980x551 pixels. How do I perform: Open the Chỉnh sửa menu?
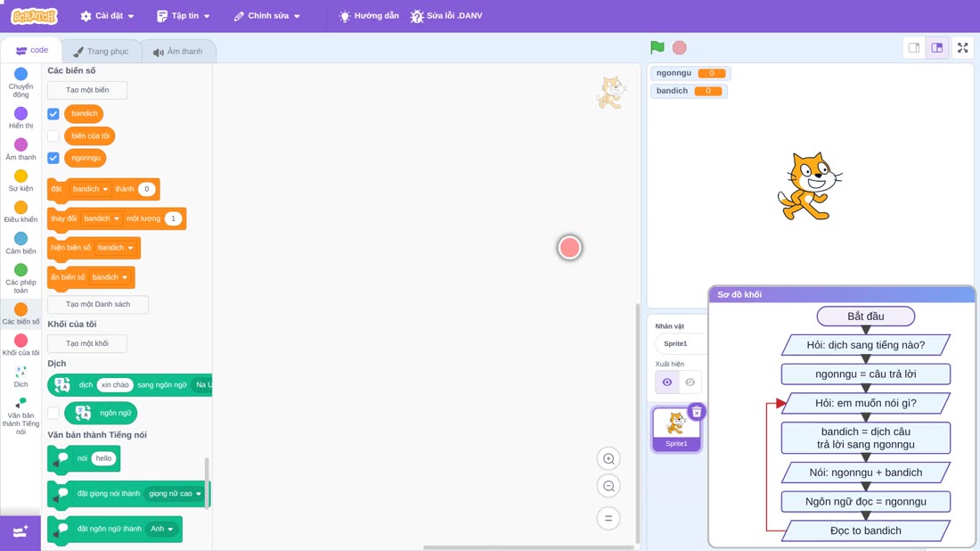[267, 16]
